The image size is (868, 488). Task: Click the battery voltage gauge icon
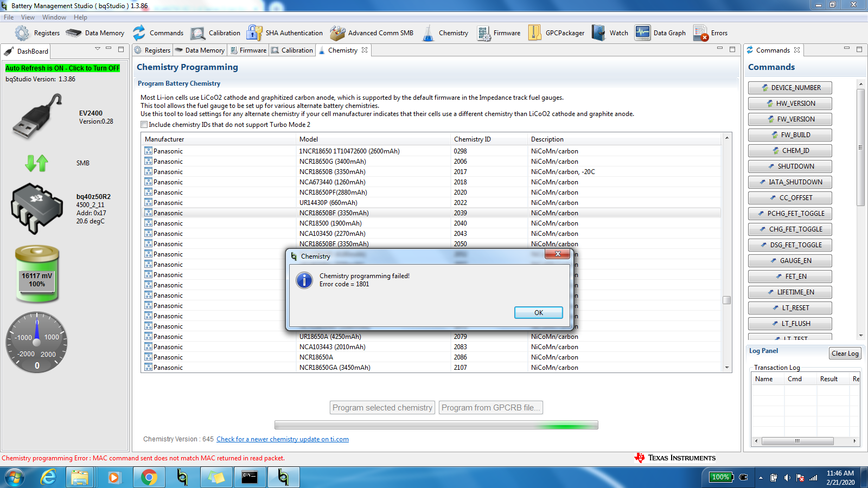point(37,274)
